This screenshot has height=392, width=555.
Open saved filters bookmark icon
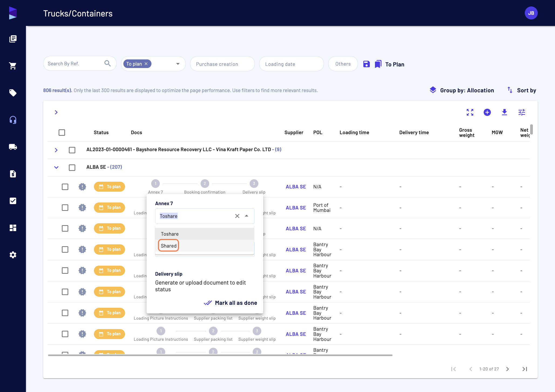coord(378,64)
